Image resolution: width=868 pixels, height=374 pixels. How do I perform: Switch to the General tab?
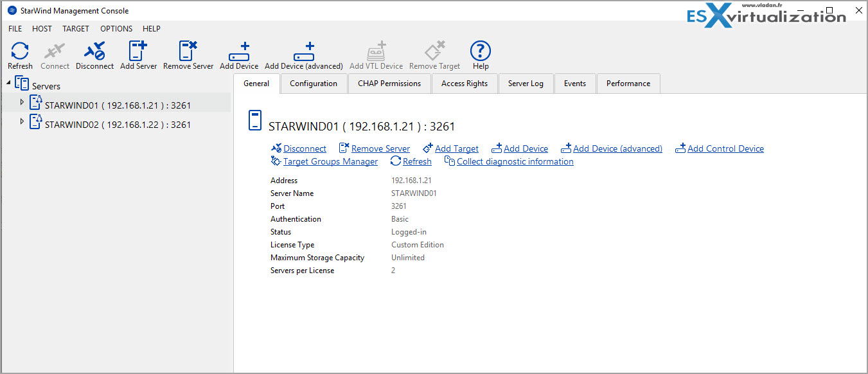point(256,84)
